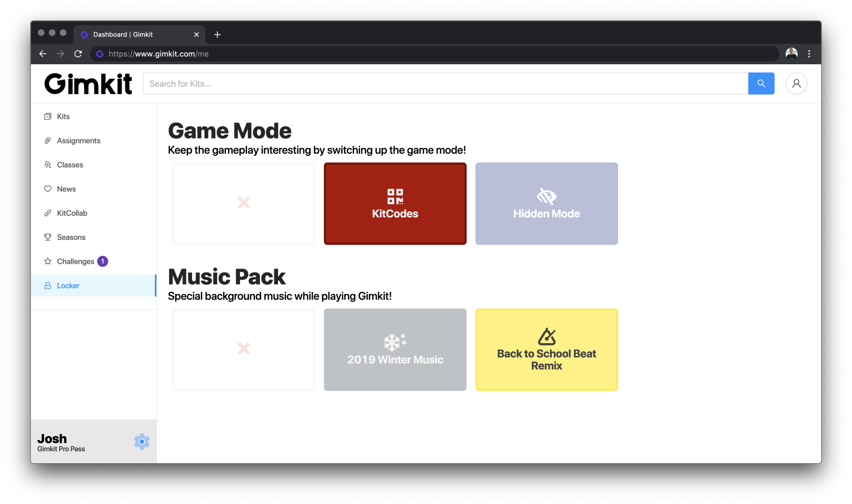The width and height of the screenshot is (852, 504).
Task: Enable the KitCodes game mode
Action: (395, 204)
